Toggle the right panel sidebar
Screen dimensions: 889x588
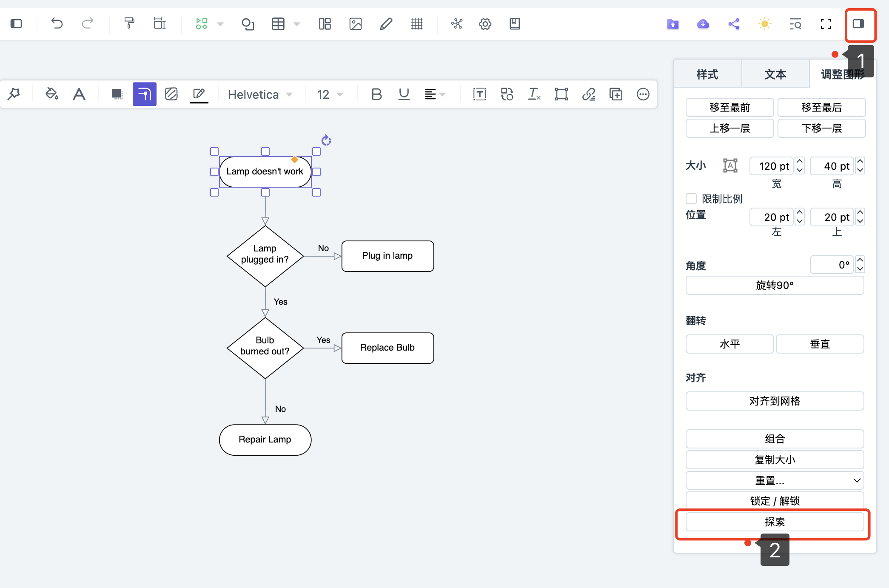[x=858, y=24]
